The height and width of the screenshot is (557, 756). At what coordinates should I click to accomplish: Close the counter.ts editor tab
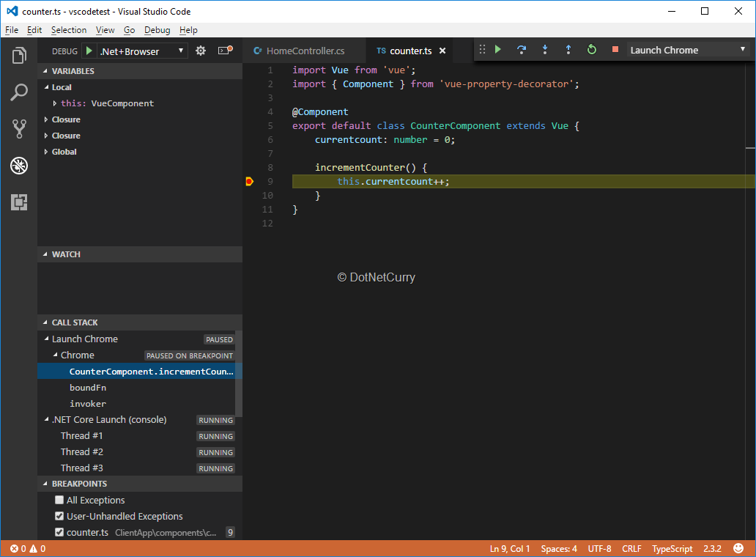click(442, 51)
